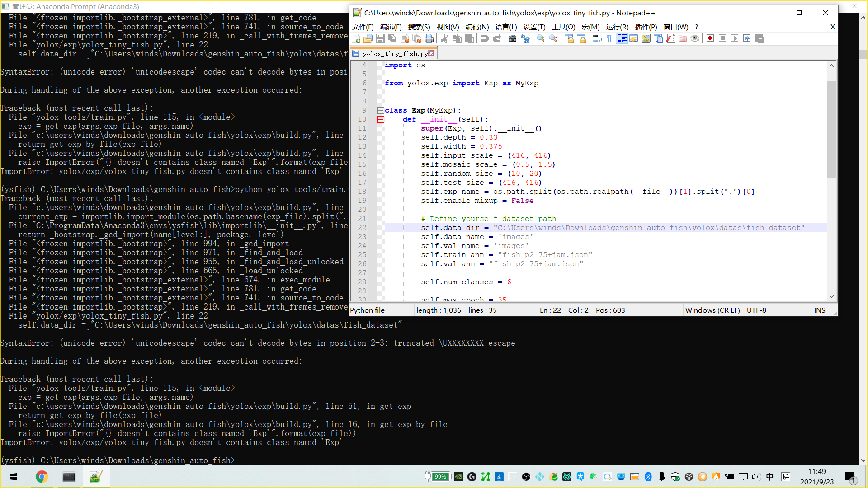Click the Paste clipboard icon
Viewport: 868px width, 488px height.
coord(469,39)
